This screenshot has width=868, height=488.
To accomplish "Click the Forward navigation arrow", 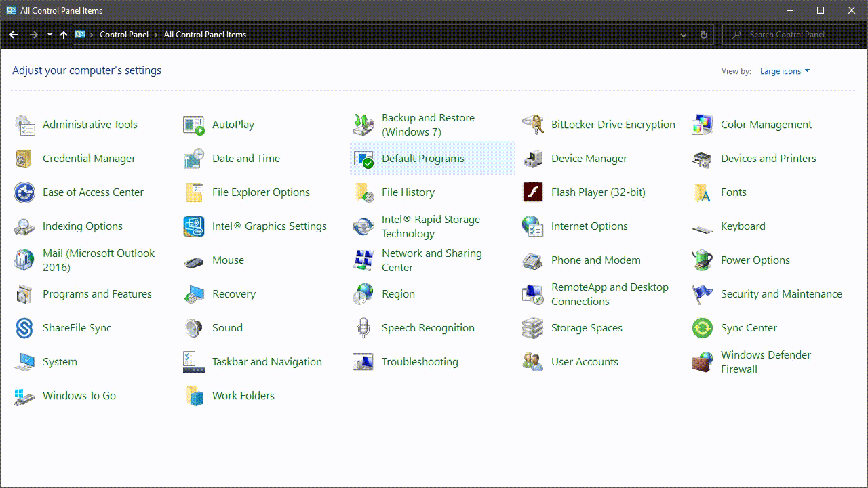I will (33, 35).
